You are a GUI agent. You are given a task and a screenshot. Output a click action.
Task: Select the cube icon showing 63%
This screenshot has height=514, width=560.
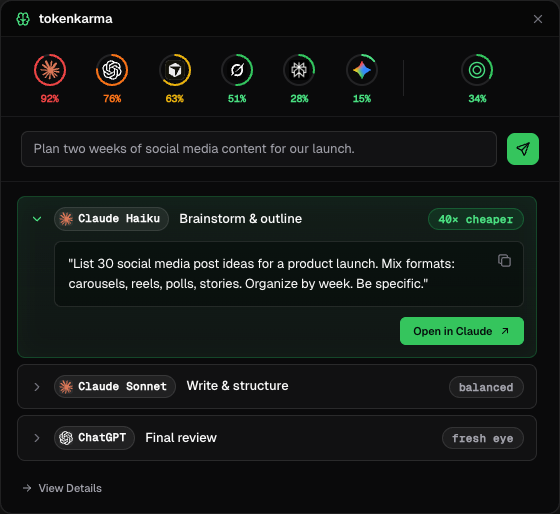(175, 70)
